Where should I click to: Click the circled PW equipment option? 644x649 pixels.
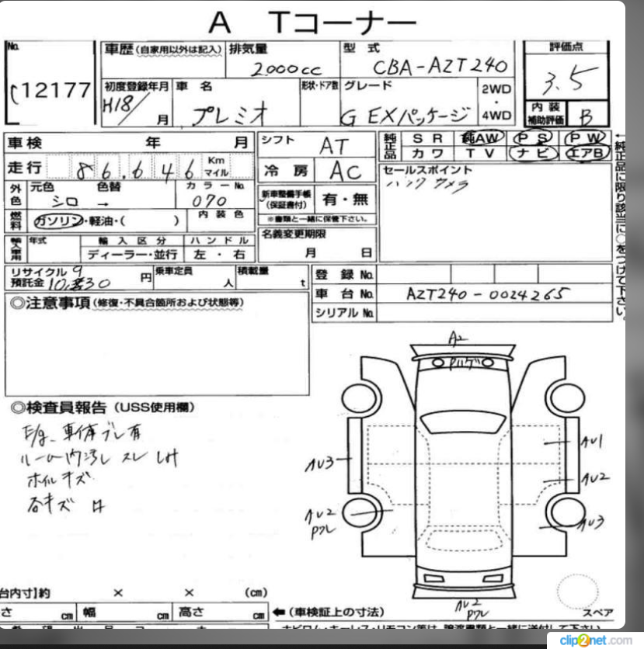tap(584, 137)
